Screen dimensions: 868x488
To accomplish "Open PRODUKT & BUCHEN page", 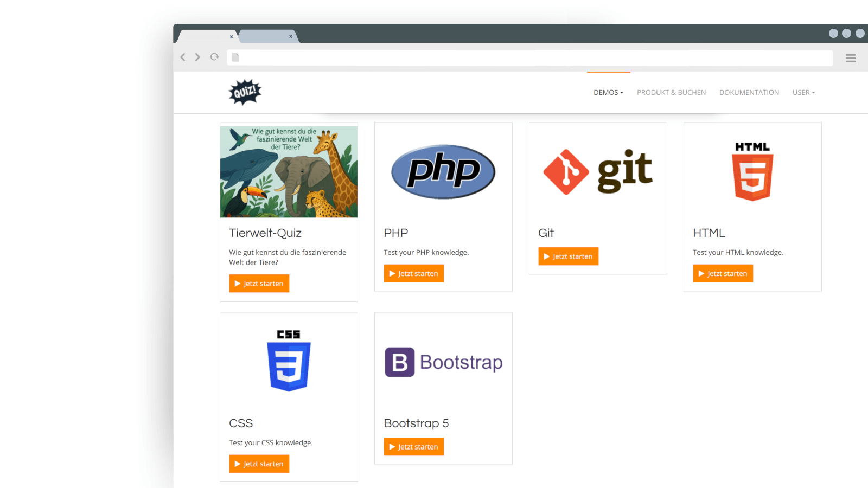I will tap(671, 93).
